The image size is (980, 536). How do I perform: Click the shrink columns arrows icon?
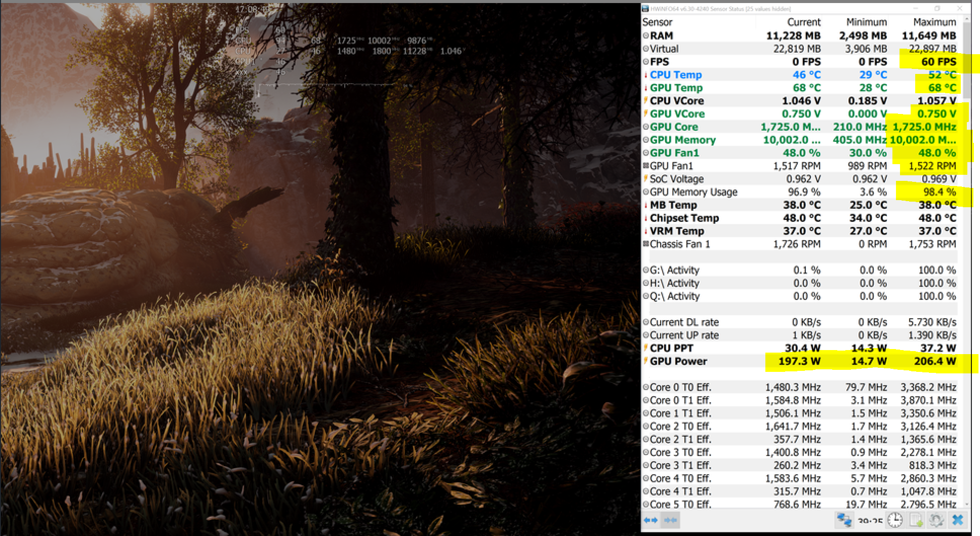click(671, 520)
